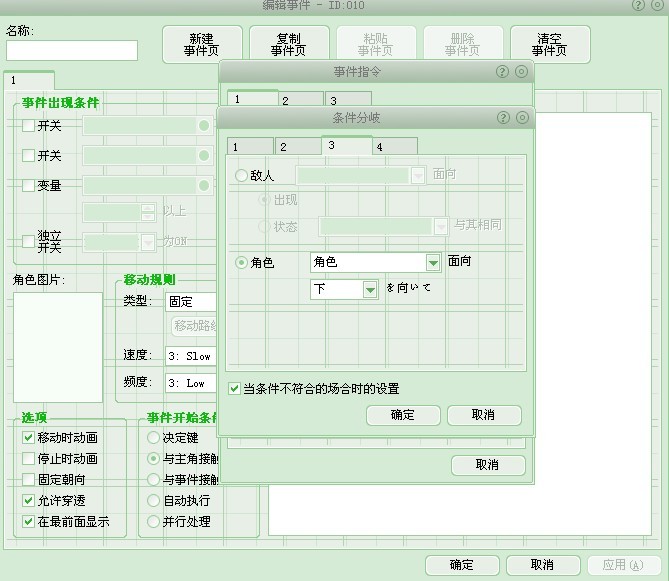Screen dimensions: 669x581
Task: Switch to tab 4 in 条件分歧 dialog
Action: point(395,146)
